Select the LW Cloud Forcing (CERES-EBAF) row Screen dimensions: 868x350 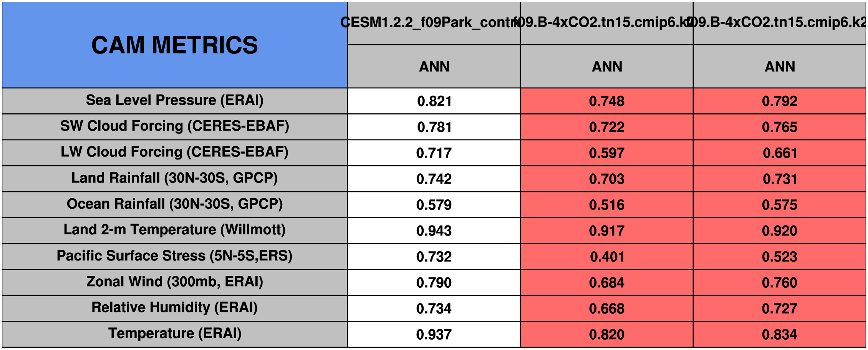click(175, 152)
